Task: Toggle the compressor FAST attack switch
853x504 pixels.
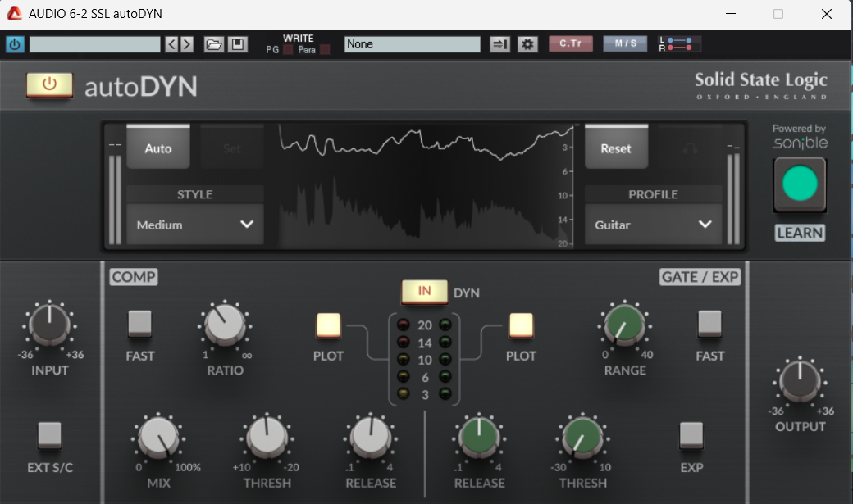Action: click(139, 324)
